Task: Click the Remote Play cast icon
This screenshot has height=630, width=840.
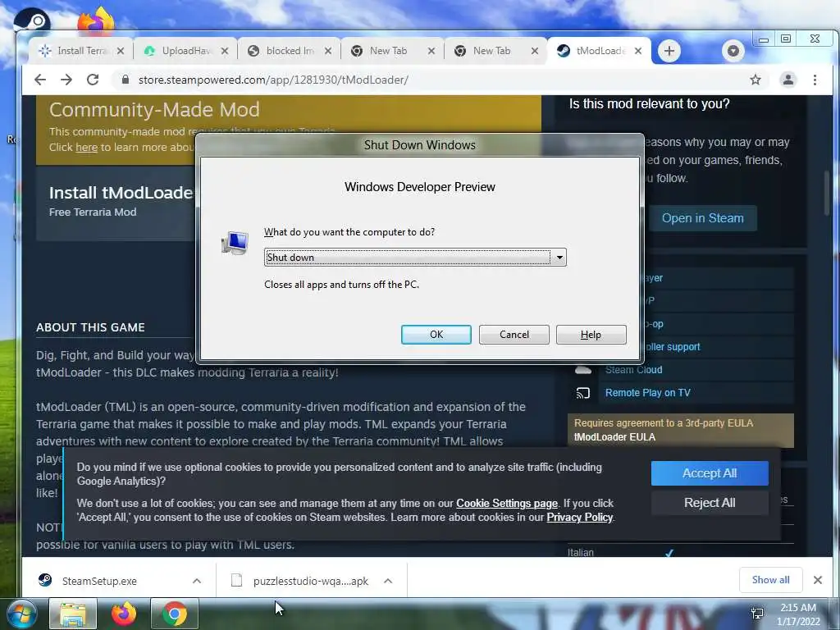Action: click(x=583, y=393)
